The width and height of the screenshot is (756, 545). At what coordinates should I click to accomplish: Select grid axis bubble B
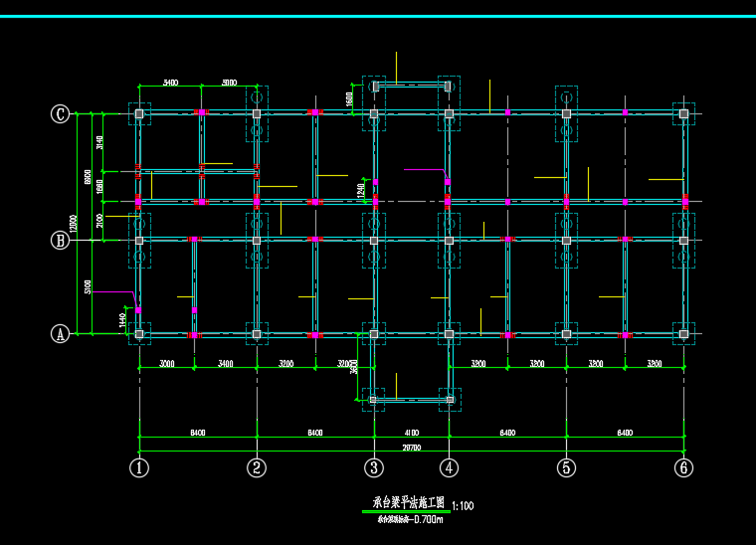(60, 240)
